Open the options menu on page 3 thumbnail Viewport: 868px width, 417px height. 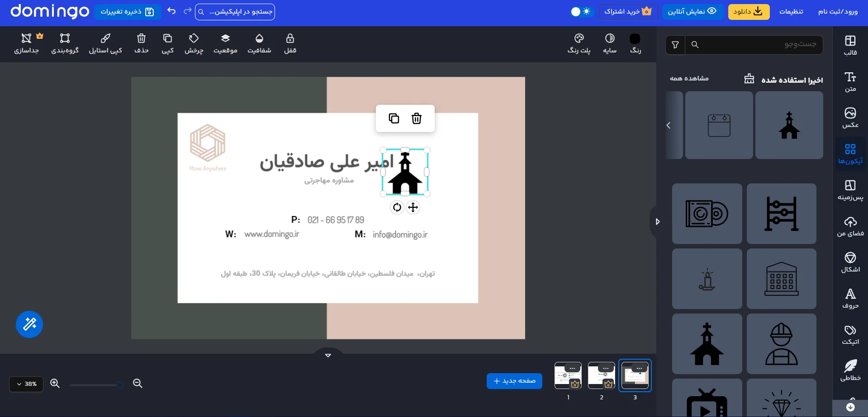[639, 368]
